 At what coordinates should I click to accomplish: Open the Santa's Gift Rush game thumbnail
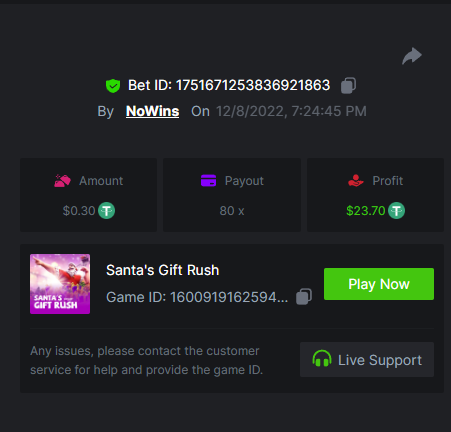pos(60,284)
